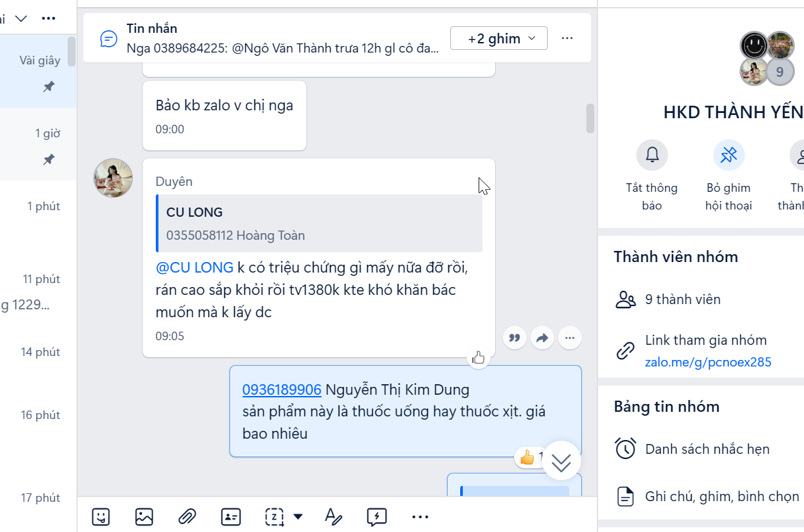Expand the +2 ghim dropdown
Image resolution: width=804 pixels, height=532 pixels.
point(498,38)
